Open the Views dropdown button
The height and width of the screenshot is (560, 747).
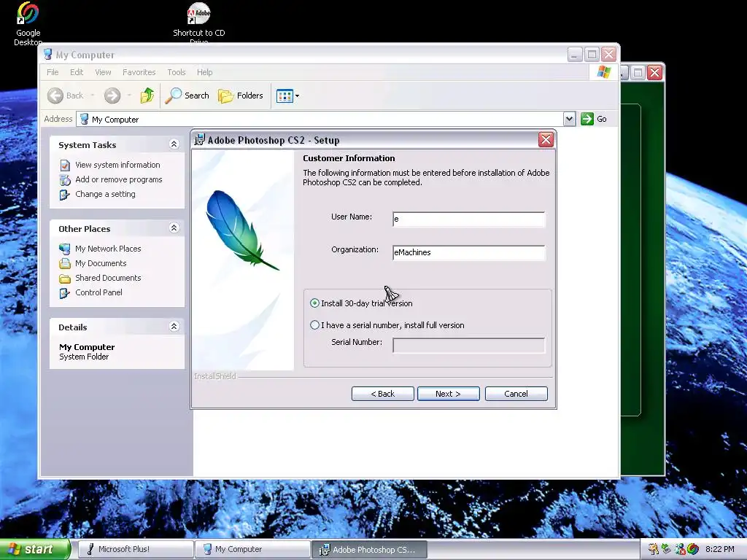click(287, 96)
